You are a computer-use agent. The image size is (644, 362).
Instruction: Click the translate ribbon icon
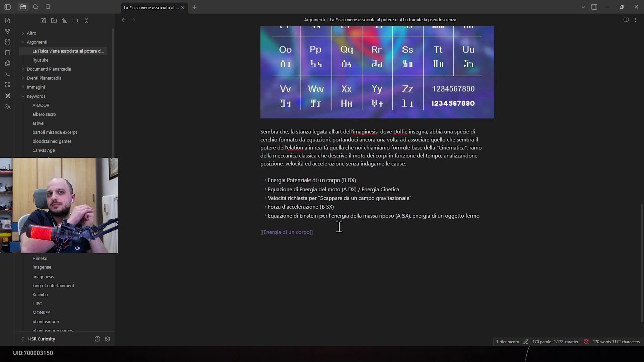7,106
